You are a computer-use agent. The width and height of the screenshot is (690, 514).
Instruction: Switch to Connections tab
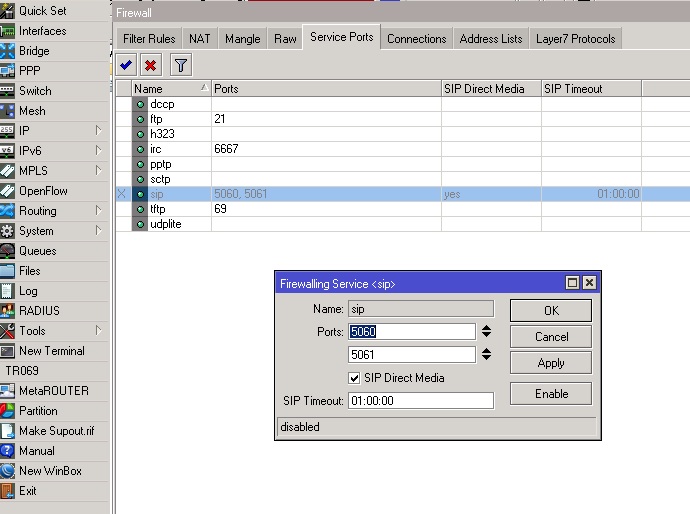click(416, 39)
